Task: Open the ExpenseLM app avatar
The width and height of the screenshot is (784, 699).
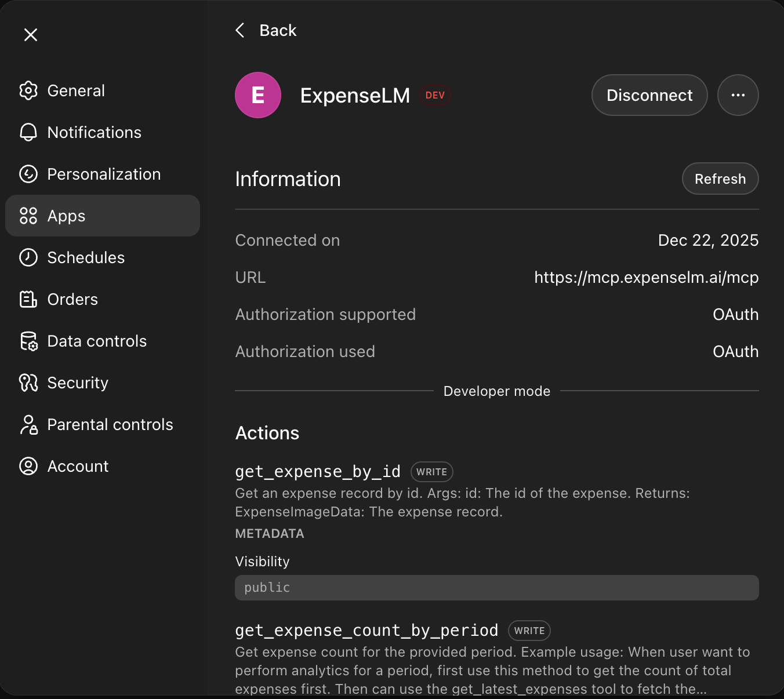Action: point(257,95)
